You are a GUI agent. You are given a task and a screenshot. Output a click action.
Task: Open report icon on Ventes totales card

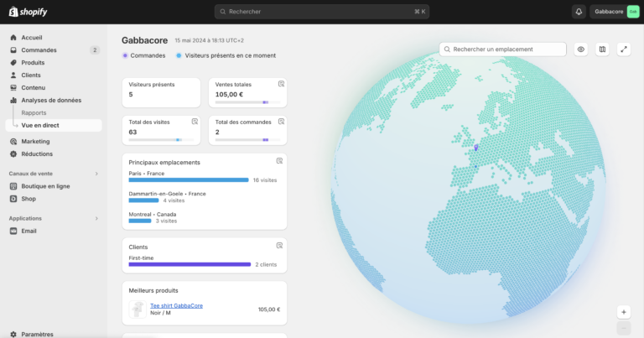[281, 84]
